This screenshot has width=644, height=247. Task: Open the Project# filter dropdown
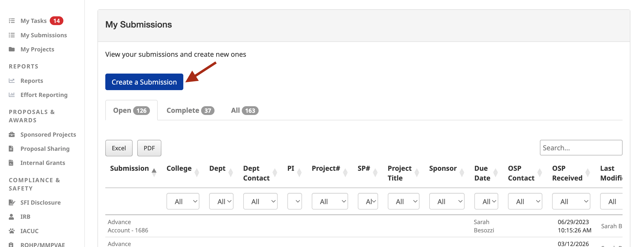tap(330, 201)
